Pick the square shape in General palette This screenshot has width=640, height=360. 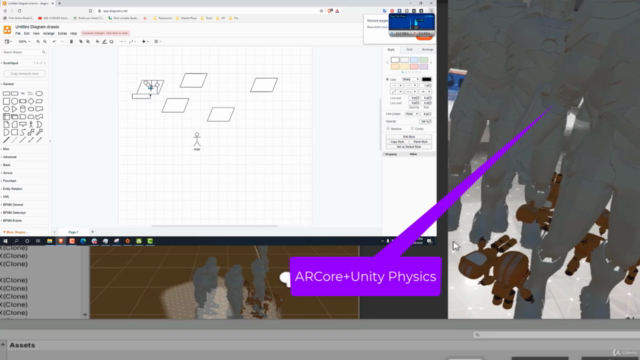point(6,101)
